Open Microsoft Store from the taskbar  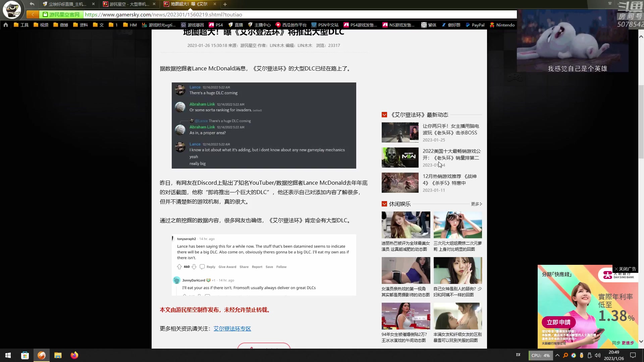(x=25, y=355)
